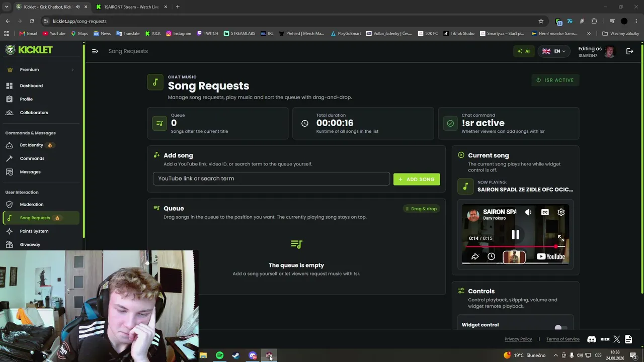This screenshot has height=362, width=644.
Task: Expand the Premium sidebar section
Action: 40,69
